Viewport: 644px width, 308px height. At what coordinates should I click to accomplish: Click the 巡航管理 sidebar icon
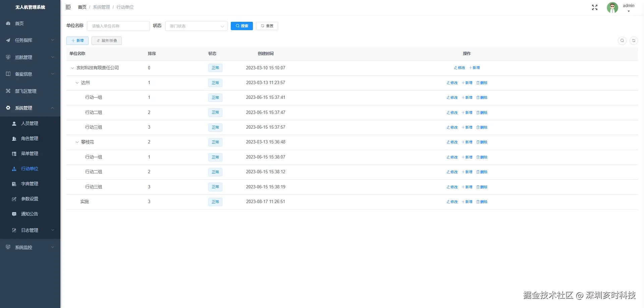(8, 57)
